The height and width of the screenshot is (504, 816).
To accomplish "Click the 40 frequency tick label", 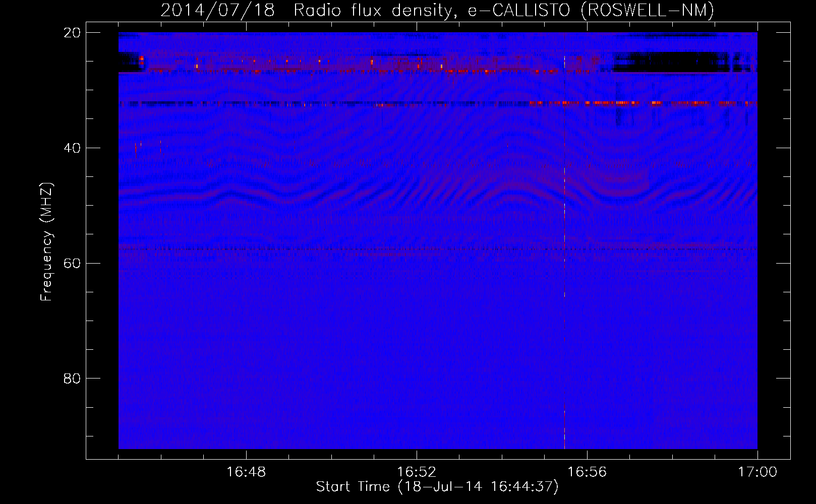I will (x=72, y=148).
